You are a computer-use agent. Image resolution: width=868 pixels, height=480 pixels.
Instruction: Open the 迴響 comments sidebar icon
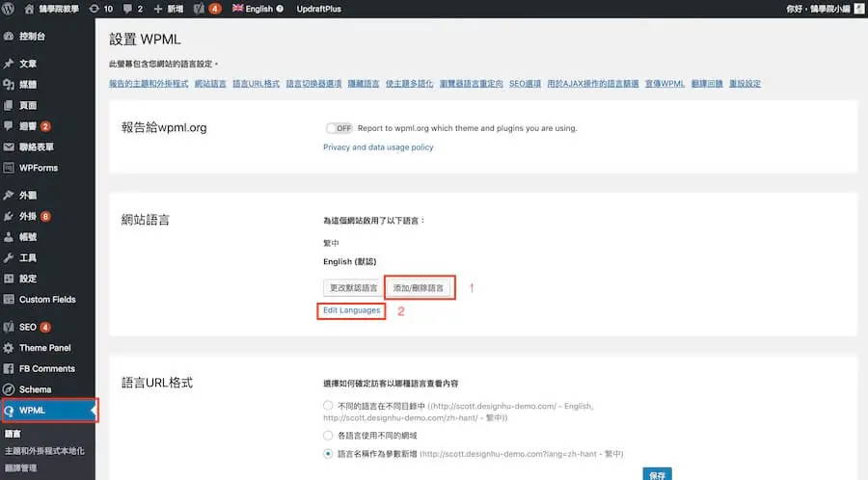pyautogui.click(x=9, y=126)
